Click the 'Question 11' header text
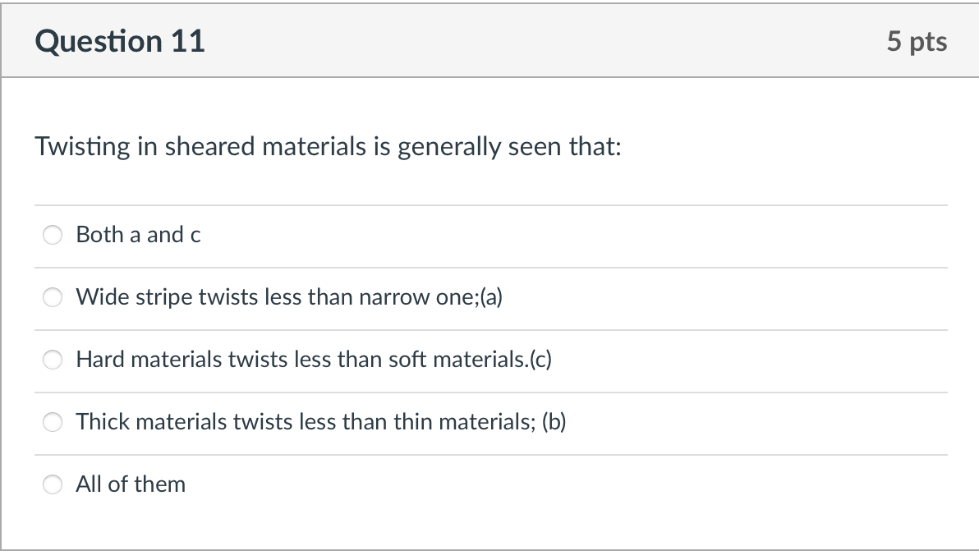979x560 pixels. coord(120,41)
